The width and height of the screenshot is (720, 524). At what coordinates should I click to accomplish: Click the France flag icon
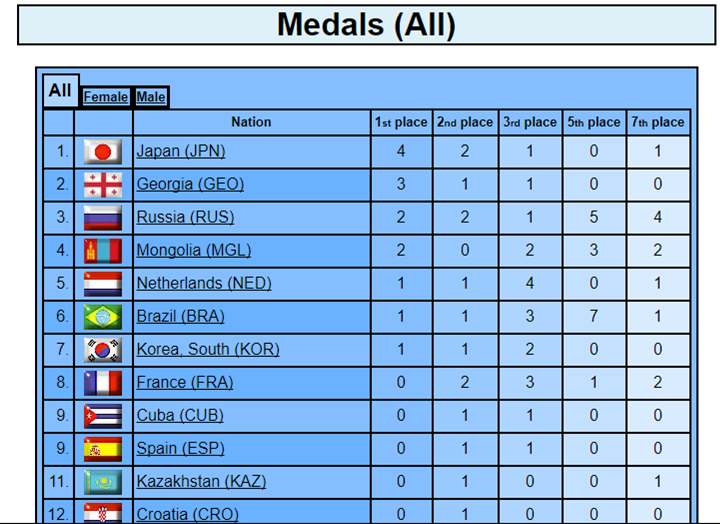coord(103,383)
